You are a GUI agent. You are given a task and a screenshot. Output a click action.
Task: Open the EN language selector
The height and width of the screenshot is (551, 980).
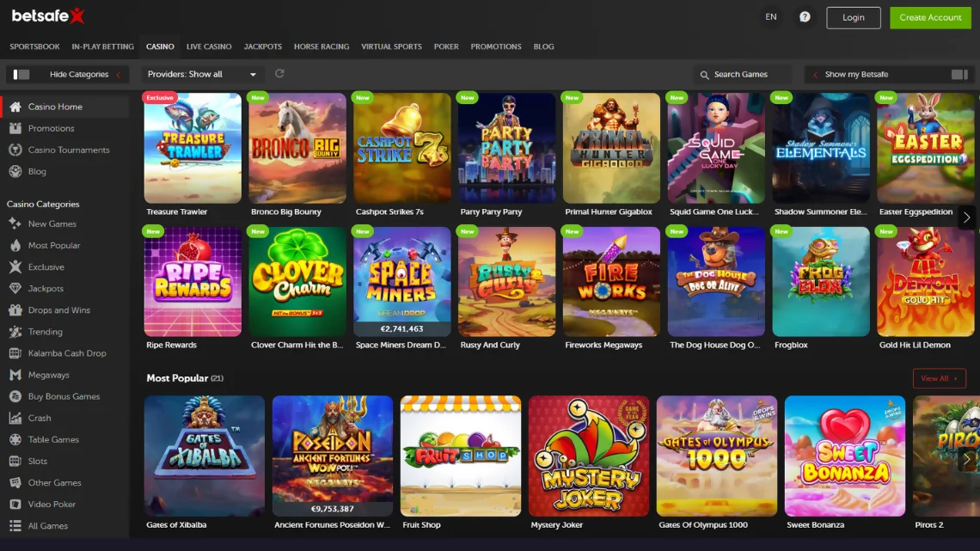click(x=771, y=17)
